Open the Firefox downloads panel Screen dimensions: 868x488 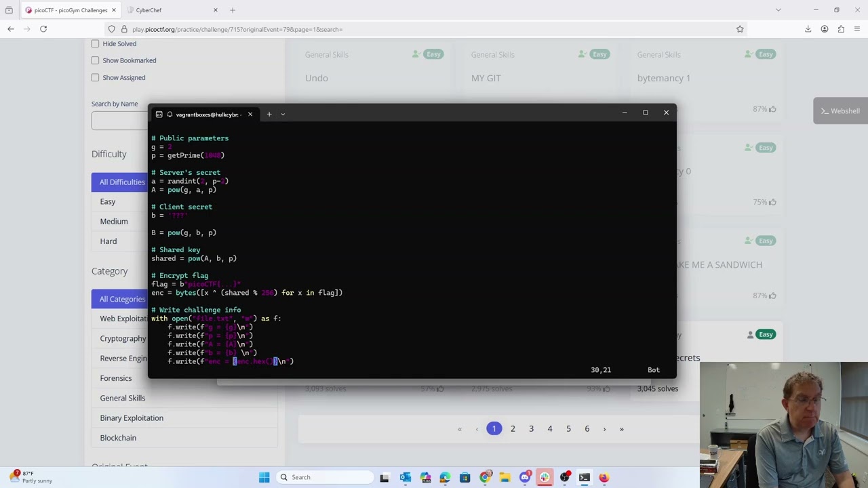tap(808, 29)
